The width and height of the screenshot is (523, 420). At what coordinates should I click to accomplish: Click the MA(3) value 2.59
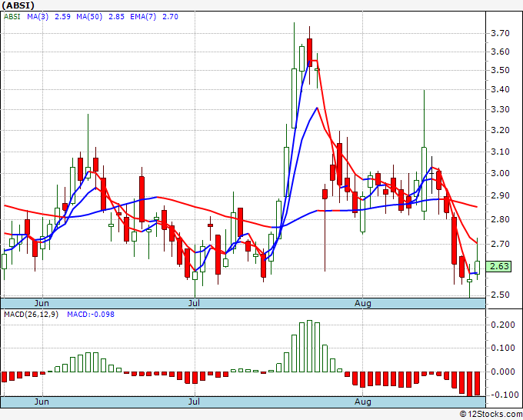pyautogui.click(x=62, y=17)
